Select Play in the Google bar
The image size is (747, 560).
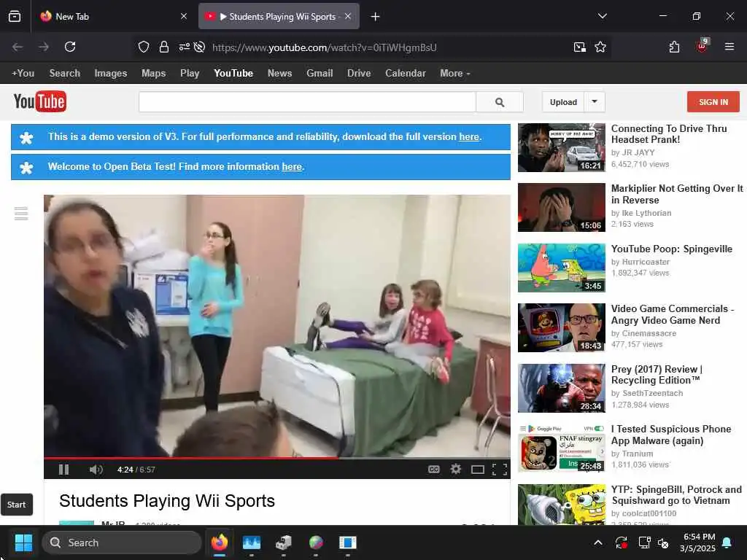[x=190, y=74]
